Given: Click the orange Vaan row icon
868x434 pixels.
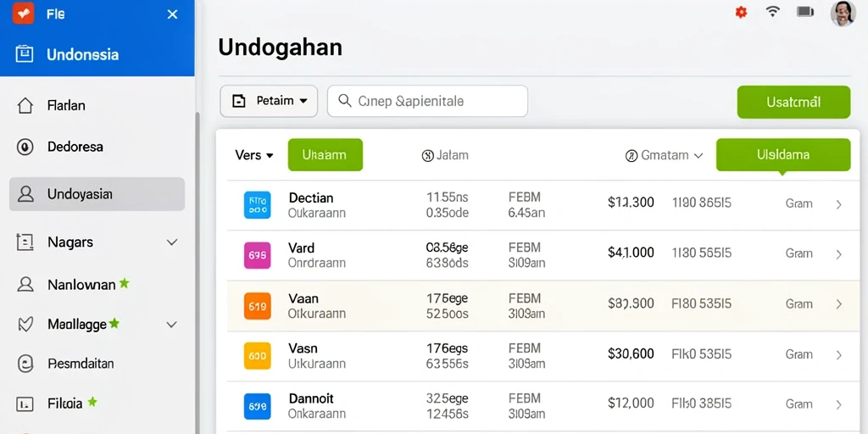Looking at the screenshot, I should 258,306.
